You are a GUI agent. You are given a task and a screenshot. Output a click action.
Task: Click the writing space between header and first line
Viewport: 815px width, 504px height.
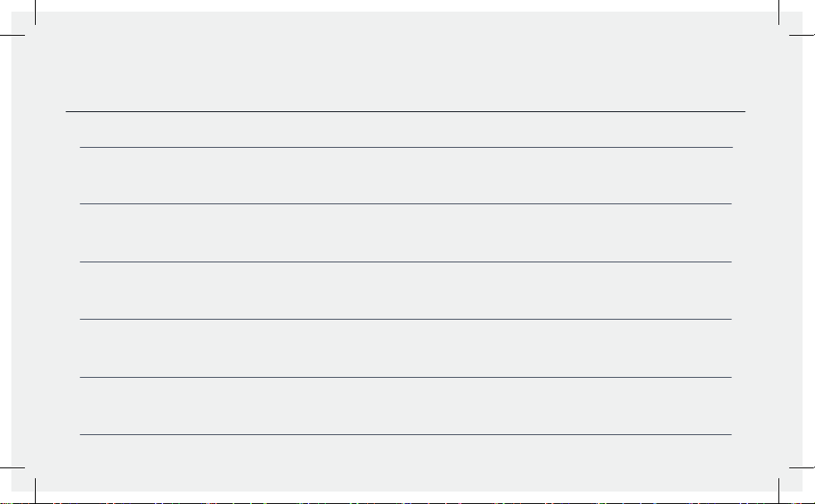405,130
